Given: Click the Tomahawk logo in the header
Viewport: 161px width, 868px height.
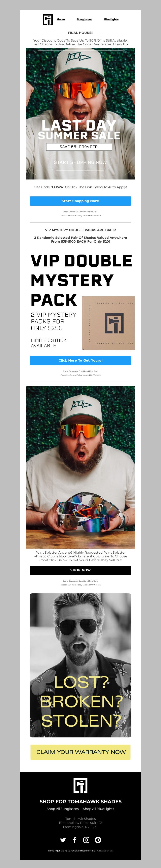Looking at the screenshot, I should tap(48, 20).
